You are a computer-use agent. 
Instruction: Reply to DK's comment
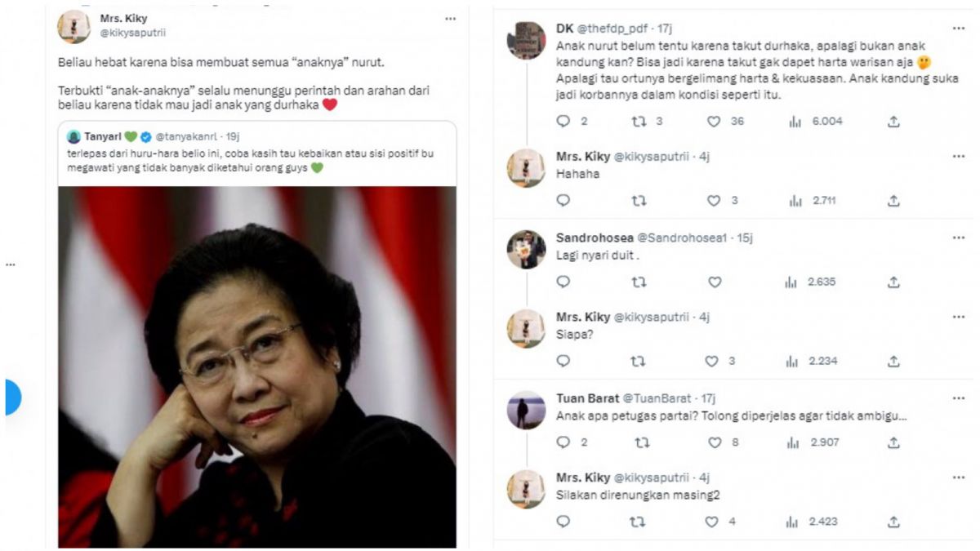562,122
